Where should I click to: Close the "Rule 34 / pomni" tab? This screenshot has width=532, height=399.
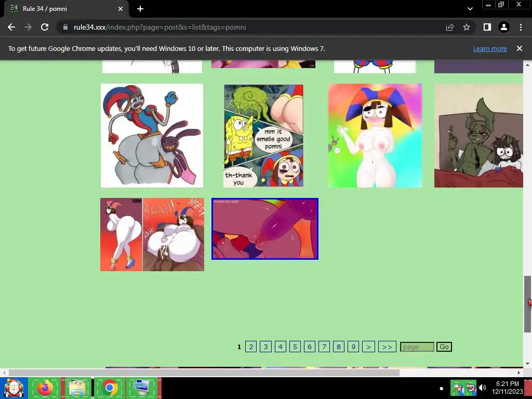121,9
